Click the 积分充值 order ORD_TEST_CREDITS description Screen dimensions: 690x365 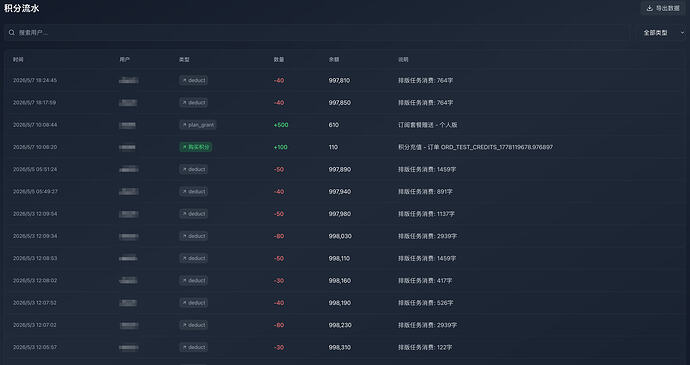pyautogui.click(x=475, y=147)
